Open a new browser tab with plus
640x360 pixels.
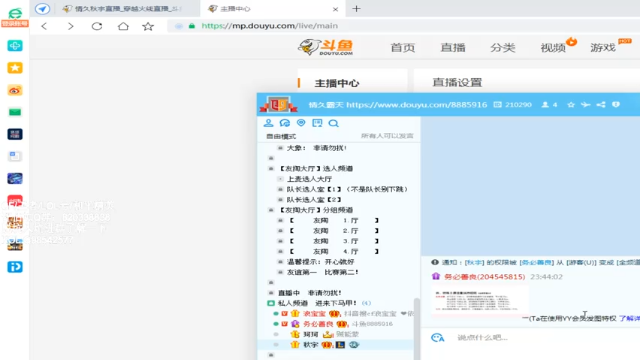click(356, 9)
